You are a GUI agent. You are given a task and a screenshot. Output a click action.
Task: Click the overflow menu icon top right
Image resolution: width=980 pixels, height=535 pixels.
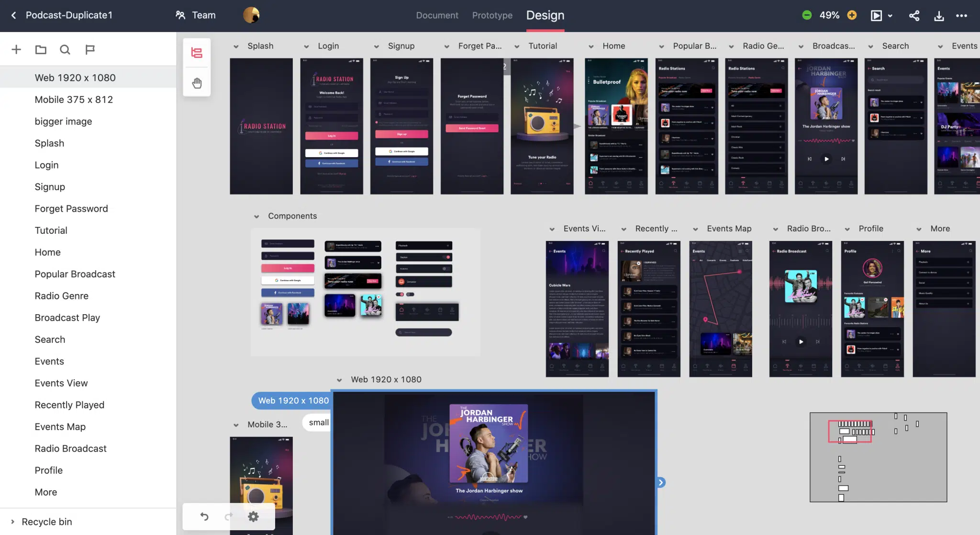tap(961, 15)
